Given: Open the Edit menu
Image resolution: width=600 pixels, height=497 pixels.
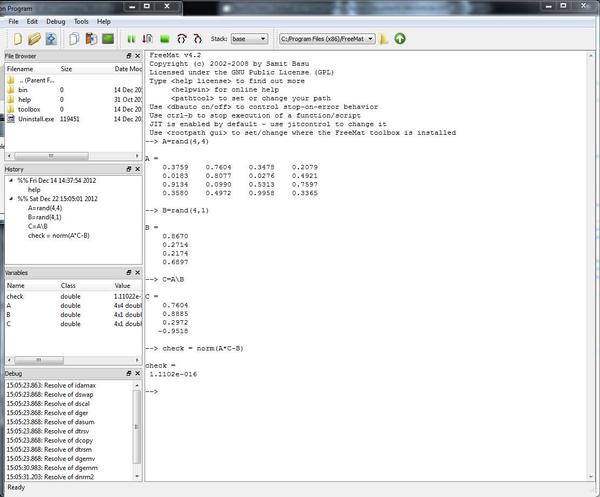Looking at the screenshot, I should (x=32, y=22).
